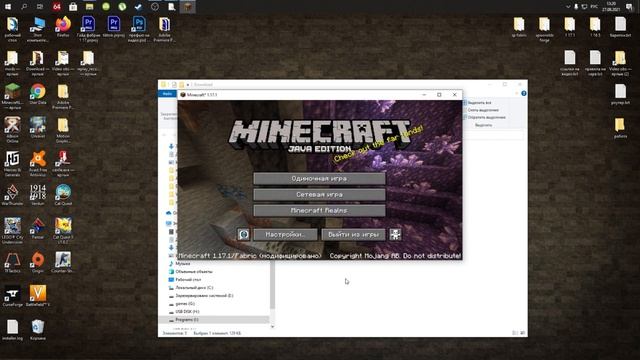Open Настройки... in Minecraft menu
The height and width of the screenshot is (360, 640).
(285, 234)
